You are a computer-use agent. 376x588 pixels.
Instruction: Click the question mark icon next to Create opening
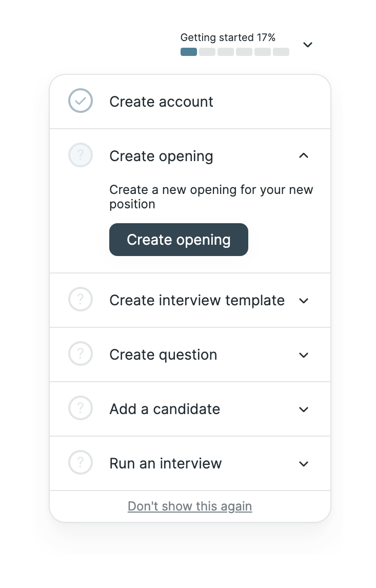(x=81, y=155)
